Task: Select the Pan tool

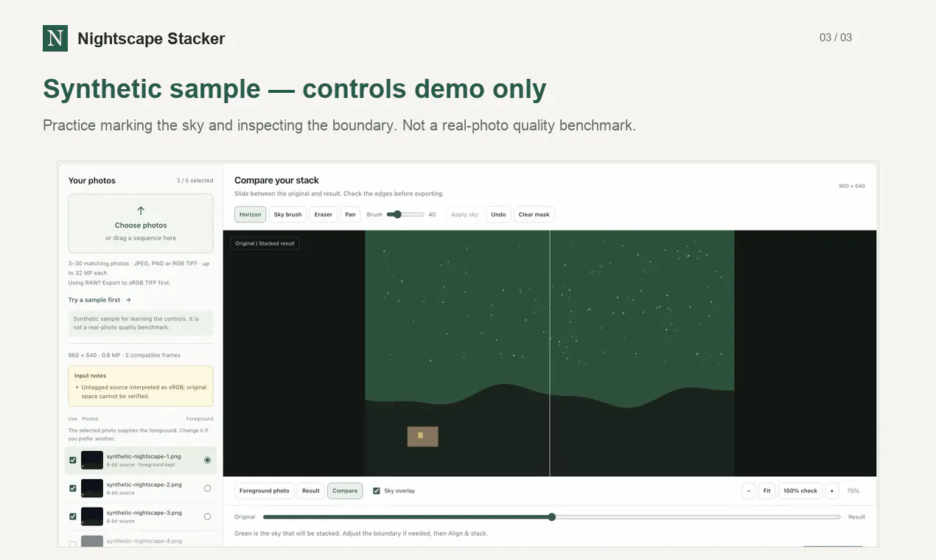Action: 350,214
